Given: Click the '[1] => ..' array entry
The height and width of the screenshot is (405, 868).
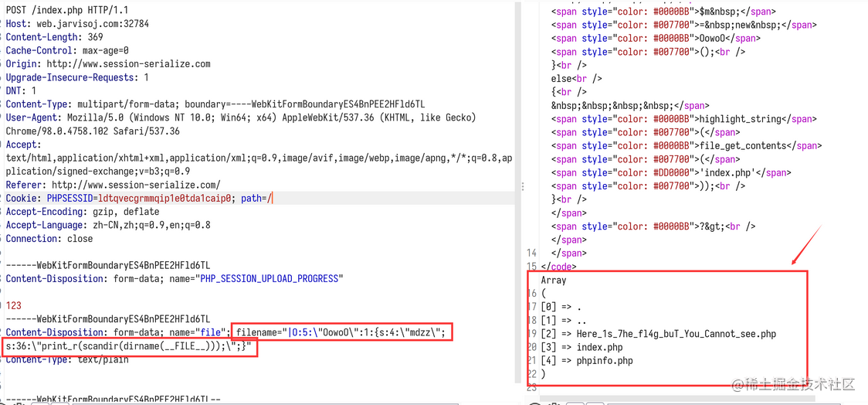Looking at the screenshot, I should coord(564,320).
